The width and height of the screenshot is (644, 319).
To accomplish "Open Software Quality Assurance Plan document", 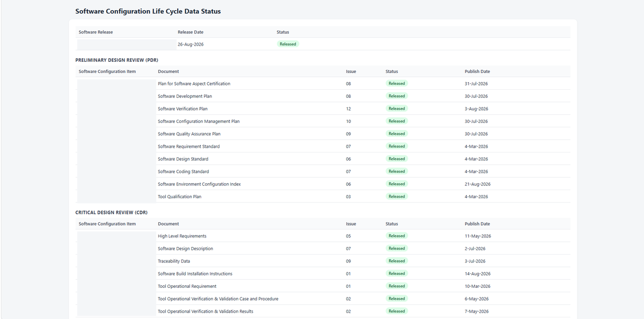I will coord(189,134).
